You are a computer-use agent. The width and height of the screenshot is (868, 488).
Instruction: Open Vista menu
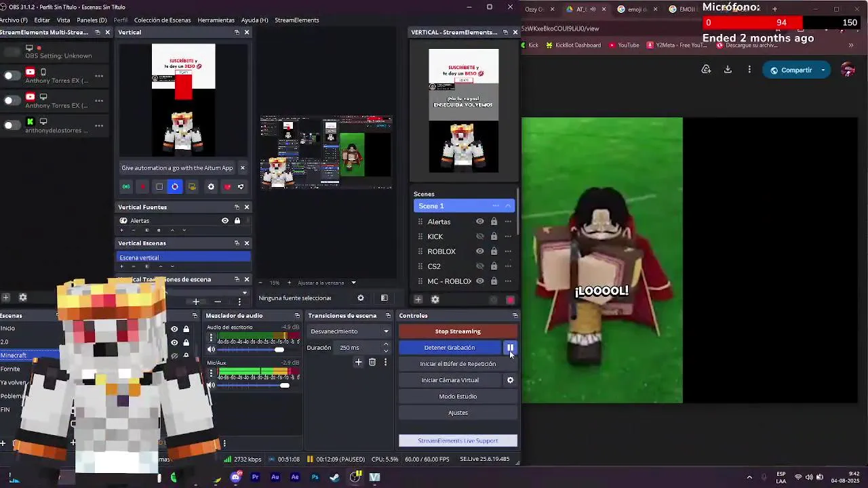pyautogui.click(x=64, y=20)
